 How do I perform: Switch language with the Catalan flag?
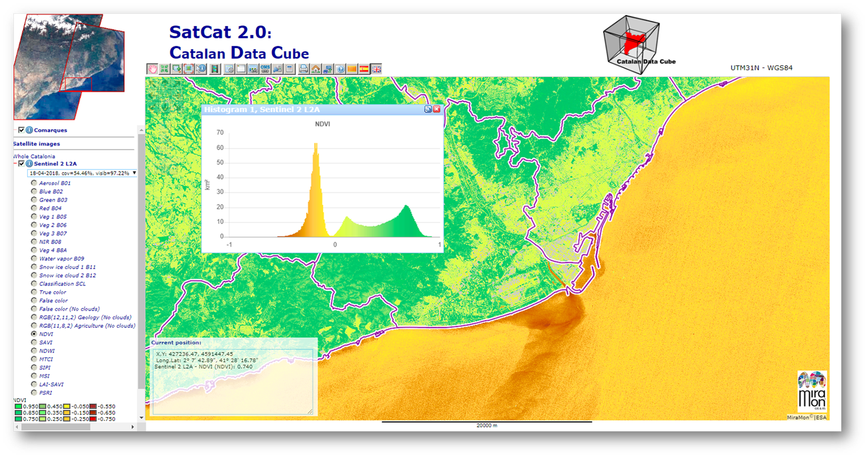[x=352, y=69]
